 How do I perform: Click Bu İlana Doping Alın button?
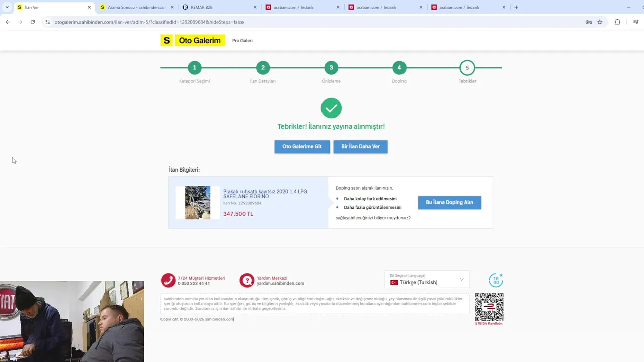(x=450, y=203)
